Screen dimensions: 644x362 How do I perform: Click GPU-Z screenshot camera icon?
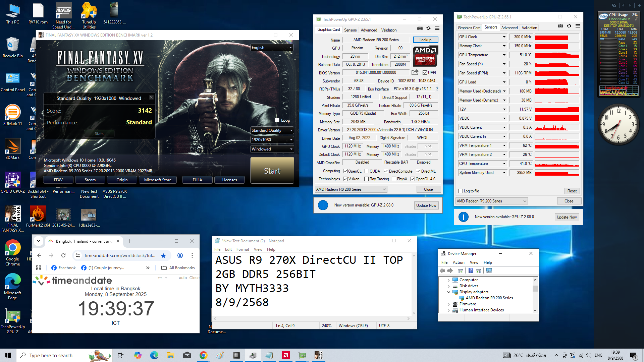pos(420,28)
